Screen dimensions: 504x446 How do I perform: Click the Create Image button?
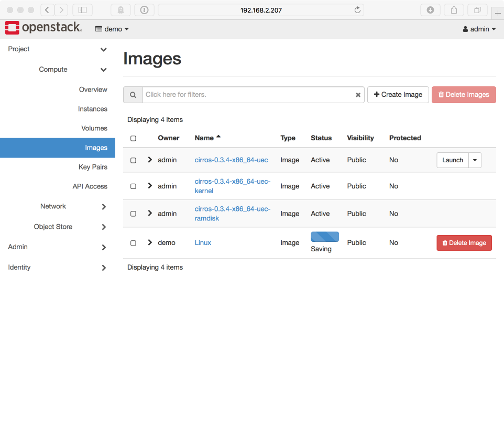[x=398, y=95]
